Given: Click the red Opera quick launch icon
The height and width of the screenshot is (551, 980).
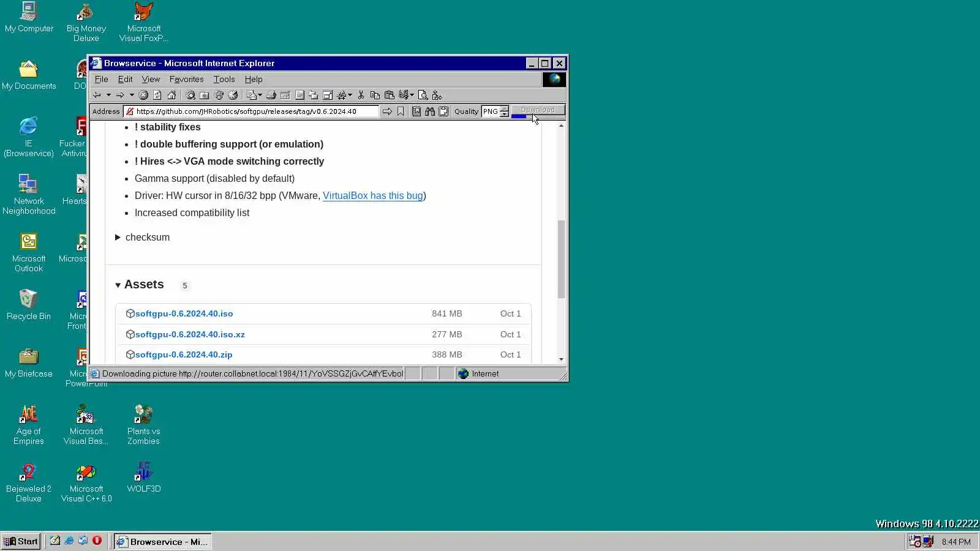Looking at the screenshot, I should tap(97, 541).
